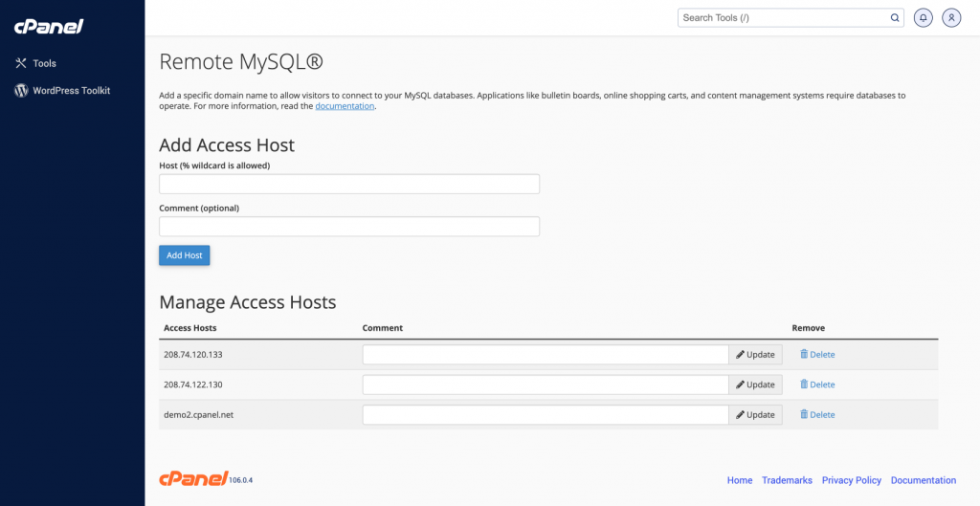Edit comment field for 208.74.120.133
The image size is (980, 506).
546,354
